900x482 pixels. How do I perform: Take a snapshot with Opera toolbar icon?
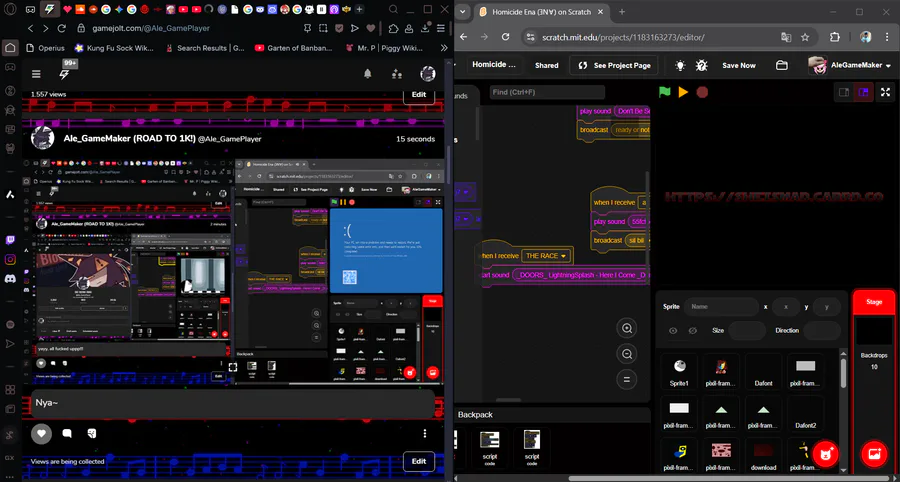coord(323,28)
